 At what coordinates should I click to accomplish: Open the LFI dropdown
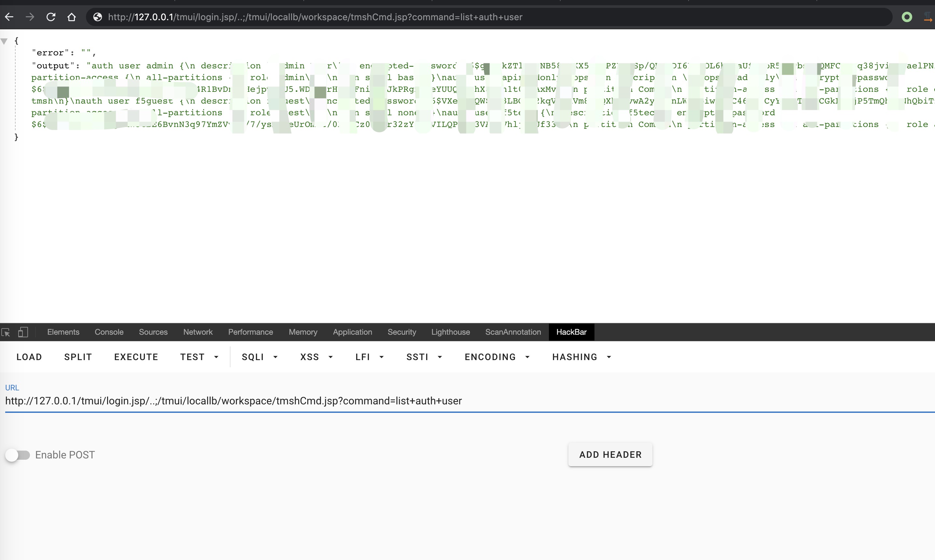pos(370,357)
